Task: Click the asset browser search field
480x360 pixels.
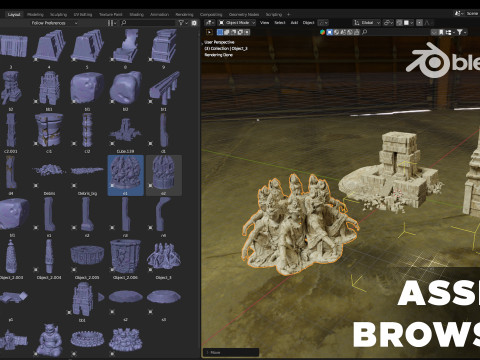Action: [148, 23]
